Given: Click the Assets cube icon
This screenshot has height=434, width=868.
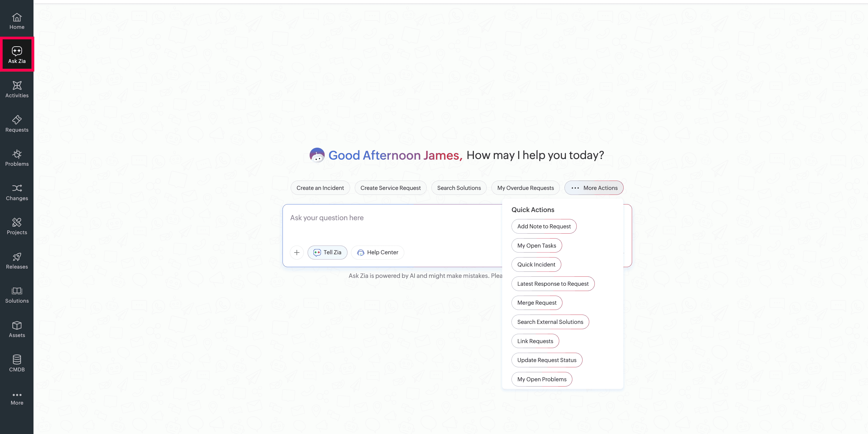Looking at the screenshot, I should [x=17, y=329].
